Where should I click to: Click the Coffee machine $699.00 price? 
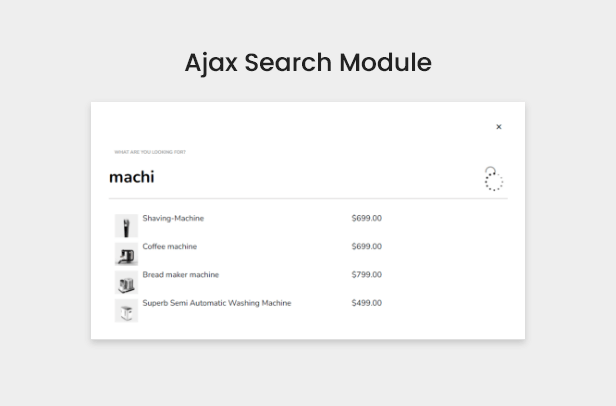tap(367, 246)
